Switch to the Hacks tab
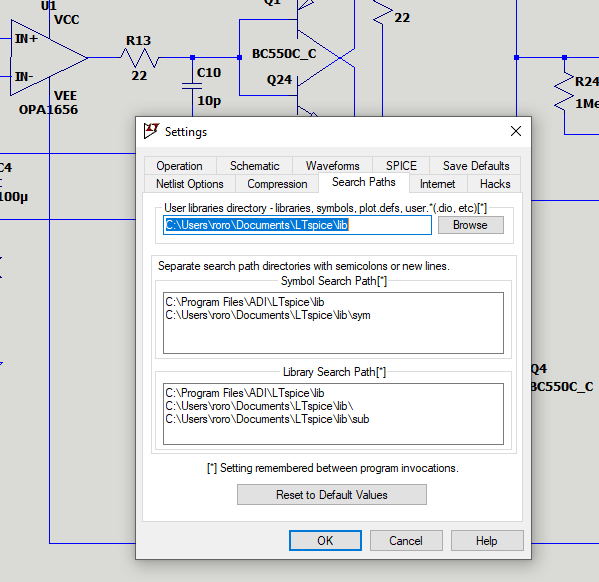 [x=495, y=184]
